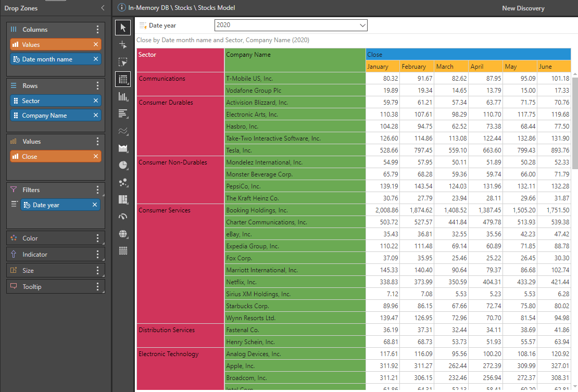Click the New Discovery title
Viewport: 578px width, 392px height.
[523, 8]
